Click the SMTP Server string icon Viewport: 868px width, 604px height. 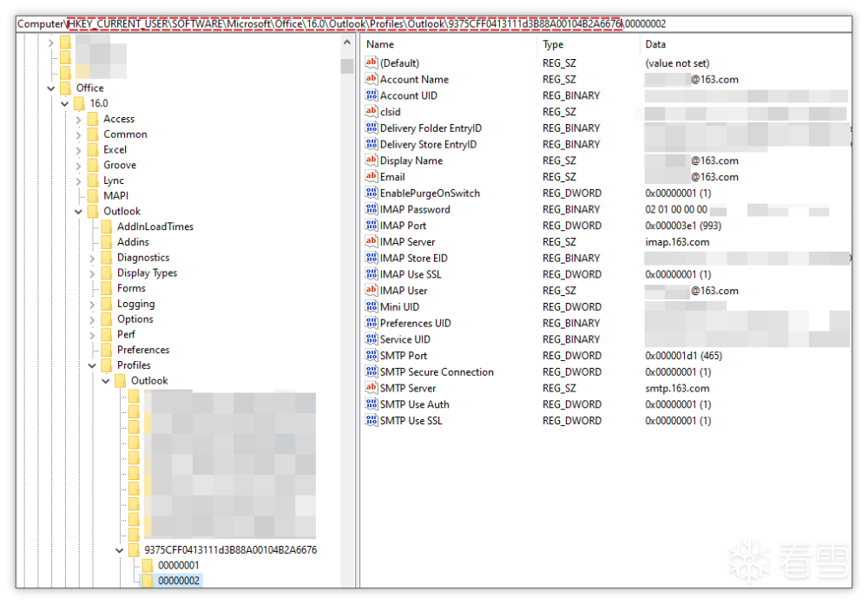[371, 388]
